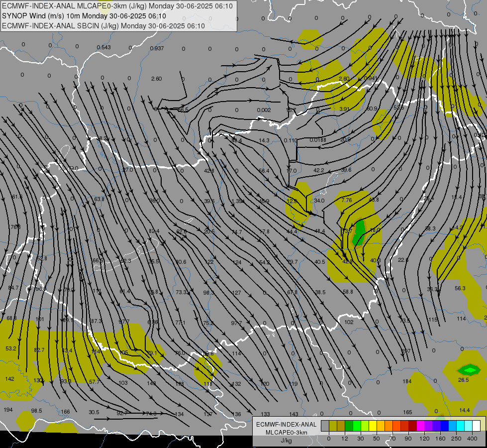Click the map value '82.7'
This screenshot has width=487, height=448.
[39, 350]
